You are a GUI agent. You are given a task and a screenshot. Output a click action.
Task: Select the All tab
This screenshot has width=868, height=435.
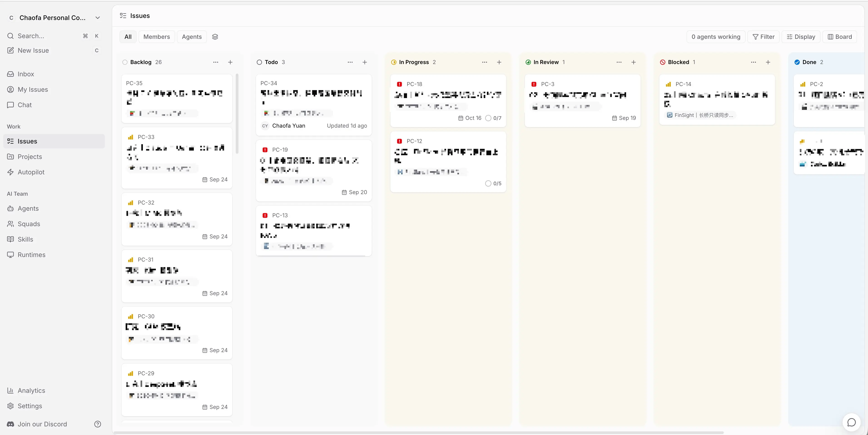point(128,37)
